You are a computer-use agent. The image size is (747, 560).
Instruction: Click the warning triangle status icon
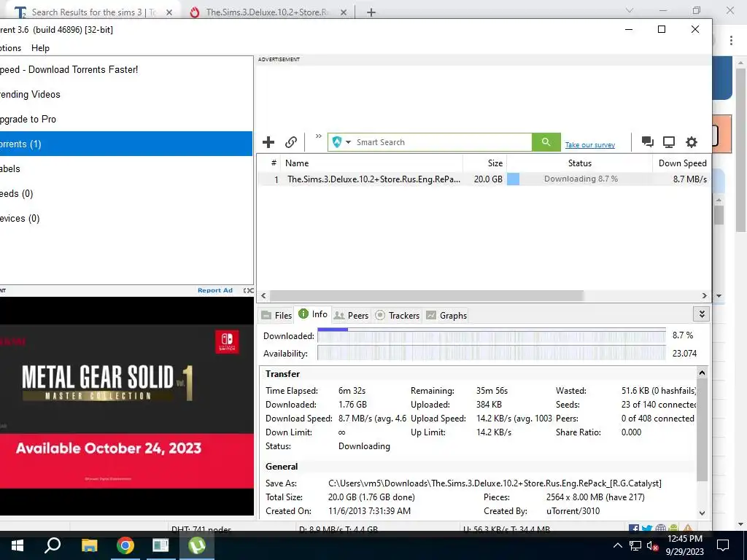(x=688, y=528)
